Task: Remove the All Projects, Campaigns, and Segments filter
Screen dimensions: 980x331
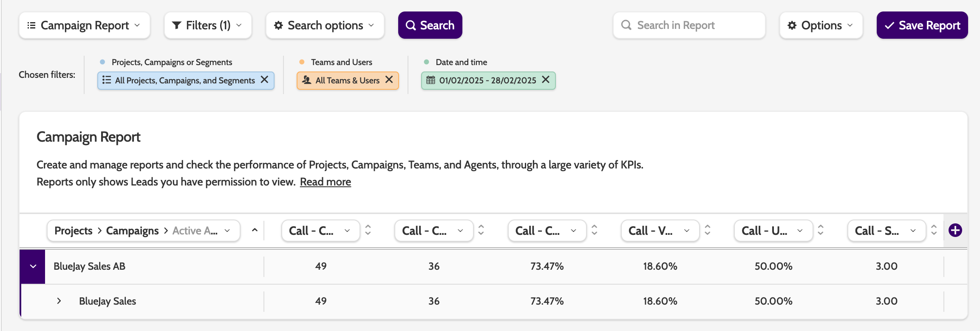Action: pos(264,80)
